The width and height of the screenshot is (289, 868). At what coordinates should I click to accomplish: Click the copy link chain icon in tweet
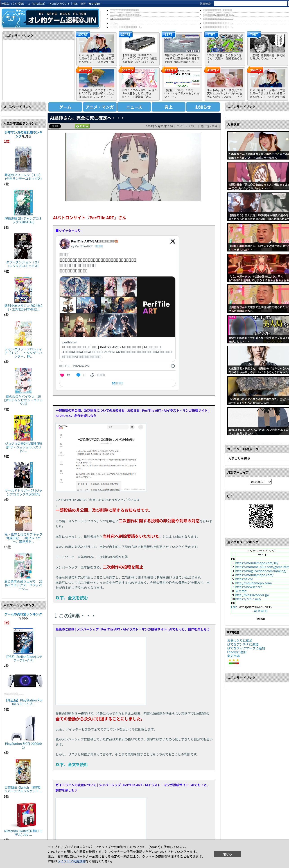click(x=92, y=375)
